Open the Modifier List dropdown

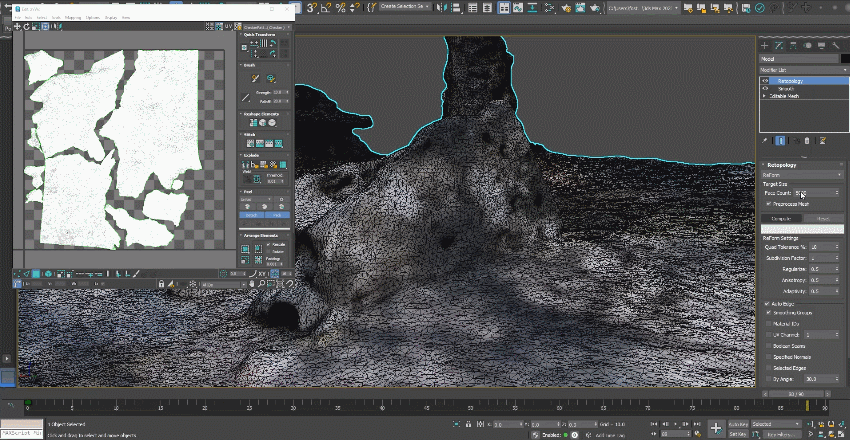(x=800, y=70)
